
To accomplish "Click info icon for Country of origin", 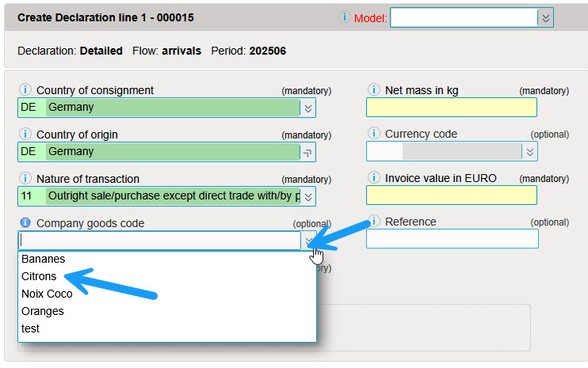I will pyautogui.click(x=25, y=135).
